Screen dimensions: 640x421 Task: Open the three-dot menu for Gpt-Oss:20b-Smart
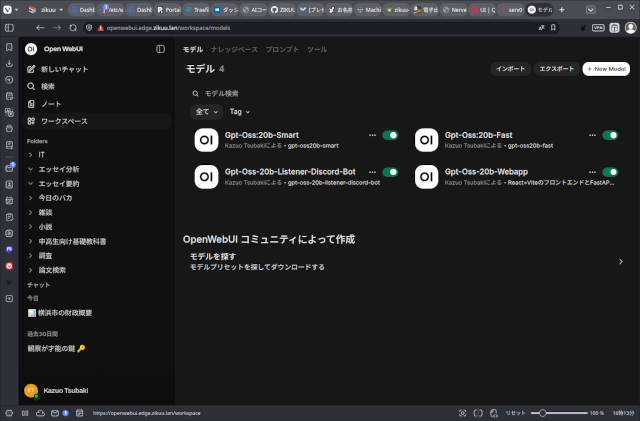[x=372, y=135]
